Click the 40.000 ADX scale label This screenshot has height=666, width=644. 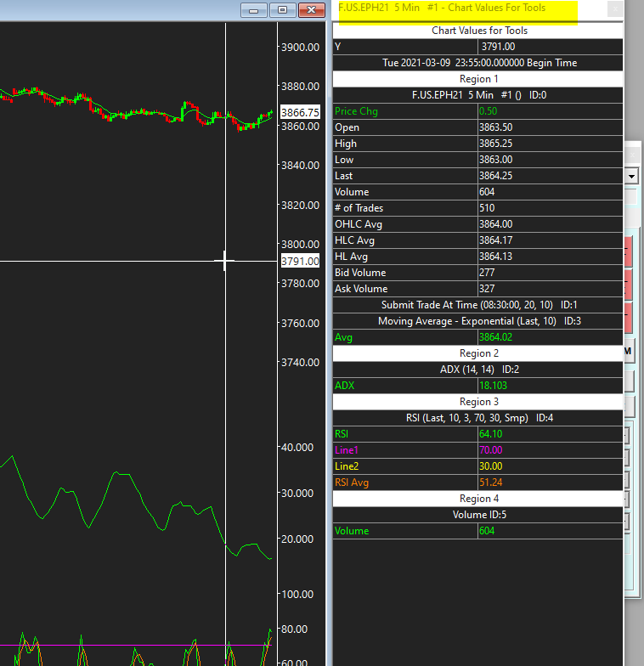point(297,447)
